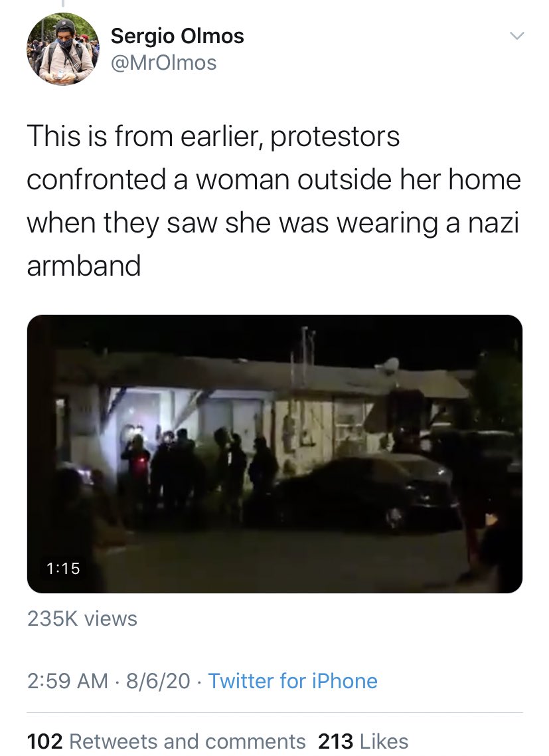The height and width of the screenshot is (756, 549).
Task: Tap the 1:15 video duration badge
Action: click(64, 569)
